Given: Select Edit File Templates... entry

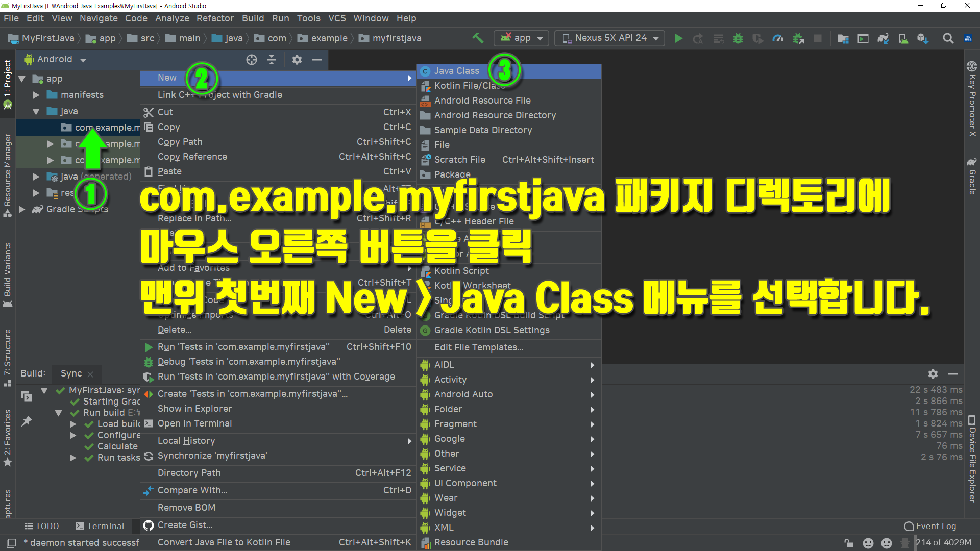Looking at the screenshot, I should pyautogui.click(x=509, y=348).
